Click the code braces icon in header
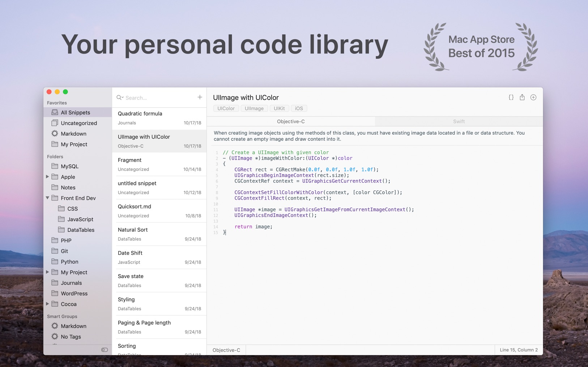Viewport: 588px width, 367px height. (x=511, y=97)
